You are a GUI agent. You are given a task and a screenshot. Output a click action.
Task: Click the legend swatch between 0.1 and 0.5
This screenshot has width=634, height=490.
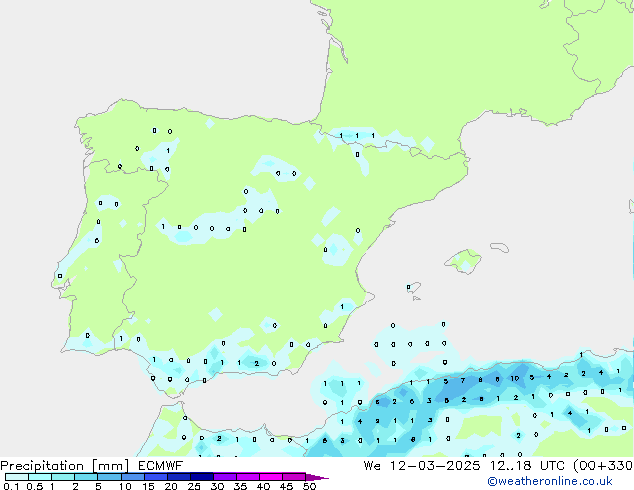(x=17, y=477)
